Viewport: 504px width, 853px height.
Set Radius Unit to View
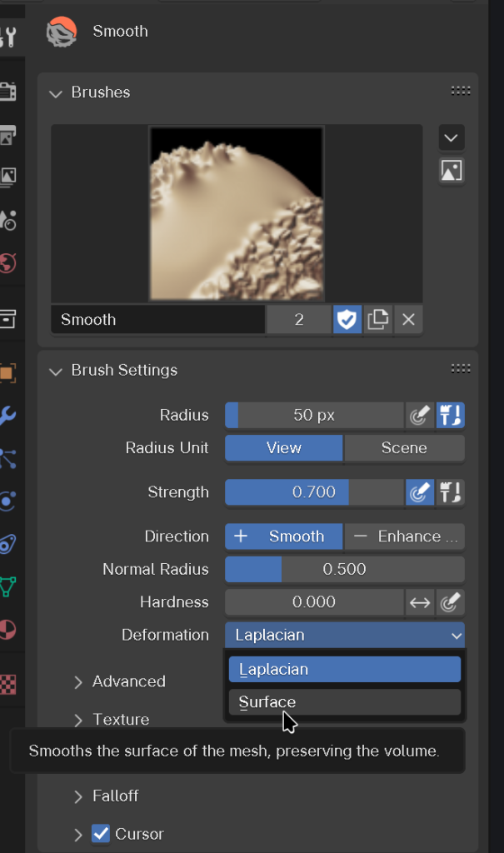point(283,447)
